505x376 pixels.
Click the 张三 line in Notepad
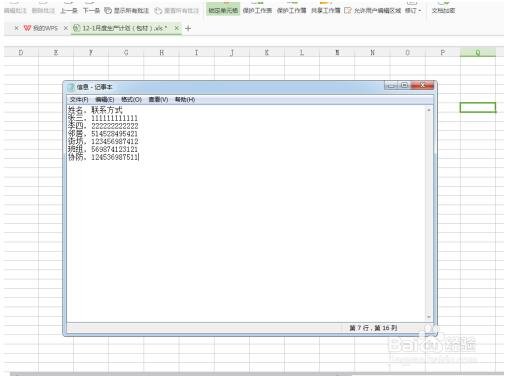point(103,118)
